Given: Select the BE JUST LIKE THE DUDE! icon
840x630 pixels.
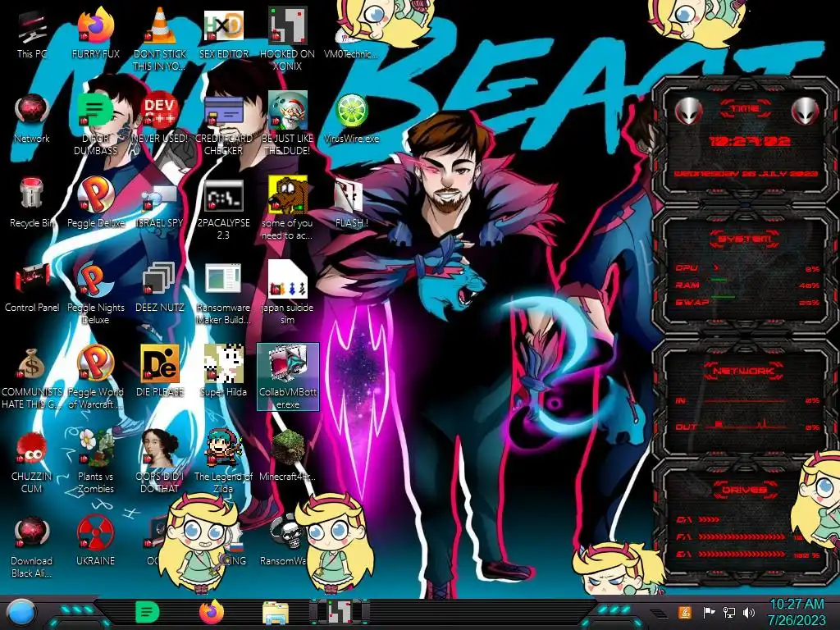Looking at the screenshot, I should click(x=287, y=123).
